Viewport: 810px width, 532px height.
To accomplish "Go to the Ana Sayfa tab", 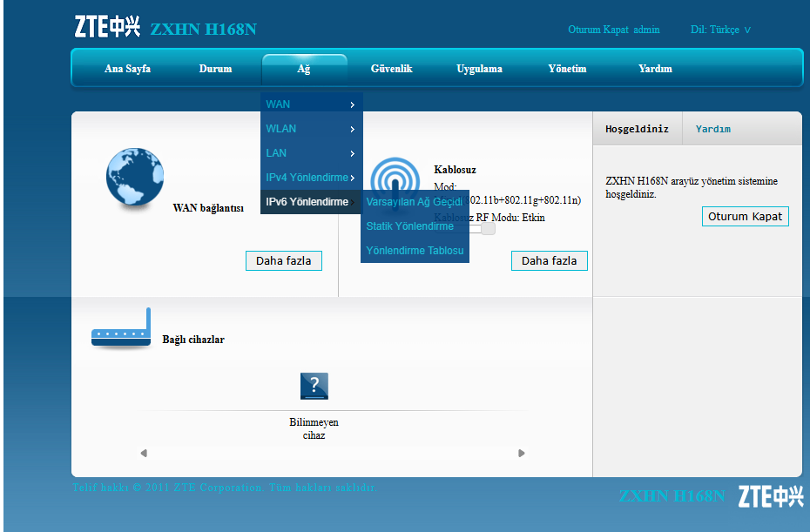I will click(127, 69).
